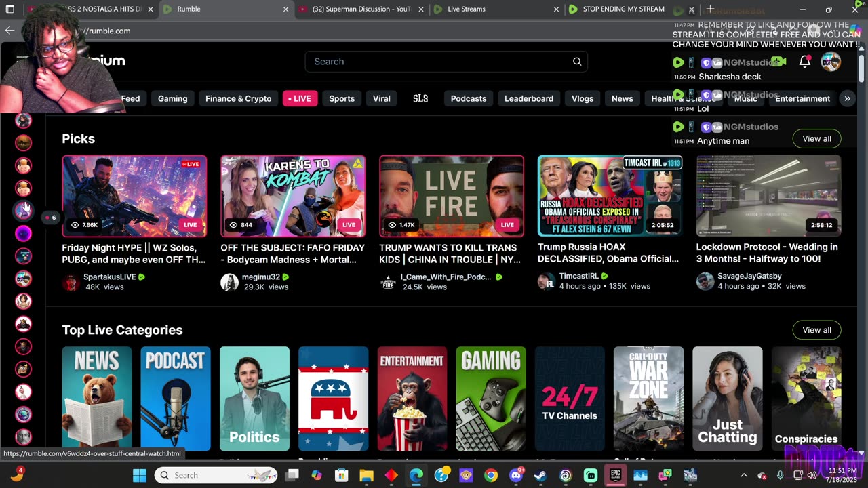Open Karens to Kombat video thumbnail
The height and width of the screenshot is (488, 868).
tap(293, 196)
